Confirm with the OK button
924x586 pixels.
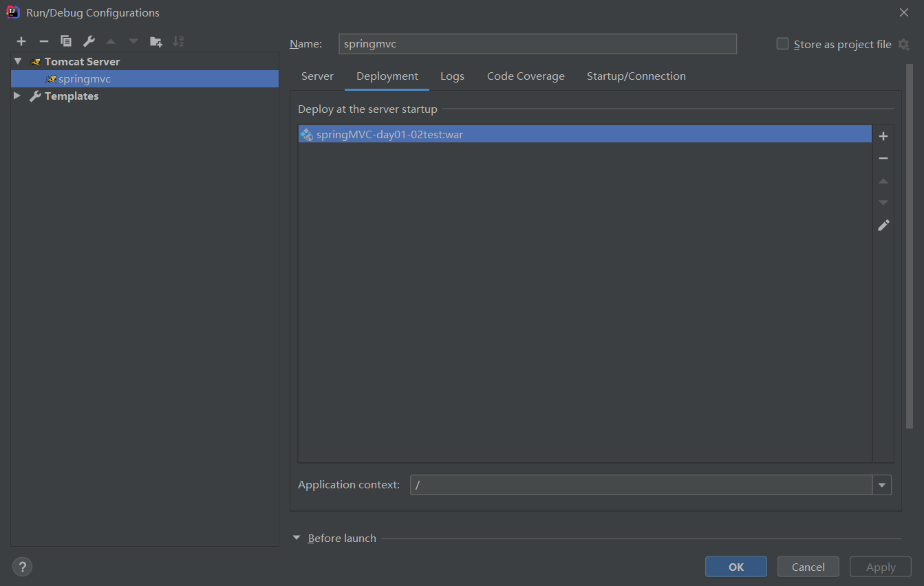tap(736, 567)
